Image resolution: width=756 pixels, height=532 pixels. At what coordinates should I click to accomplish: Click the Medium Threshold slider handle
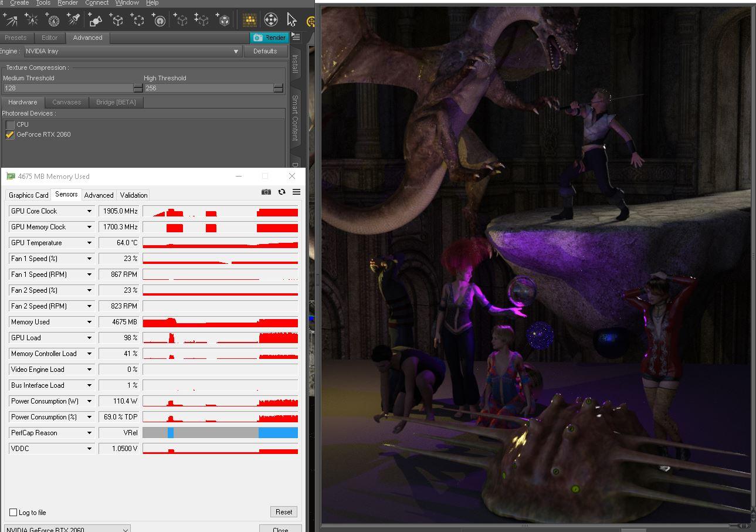tap(138, 88)
